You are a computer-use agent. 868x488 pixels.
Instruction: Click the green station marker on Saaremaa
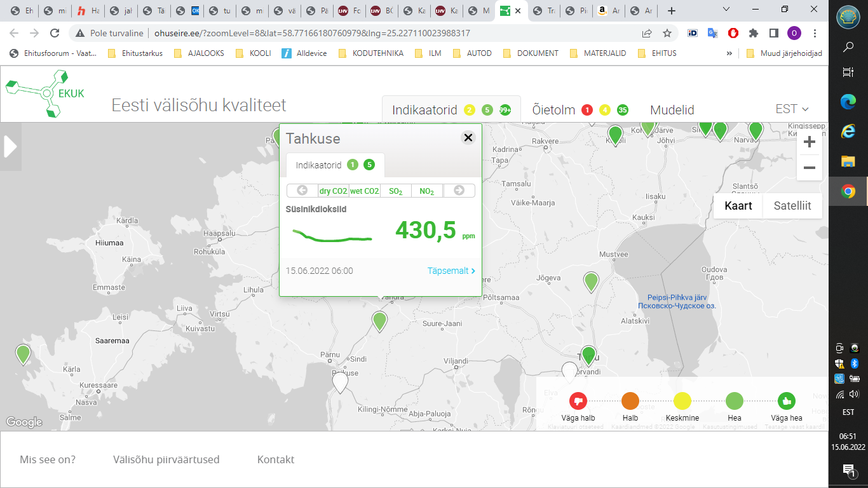(x=24, y=353)
